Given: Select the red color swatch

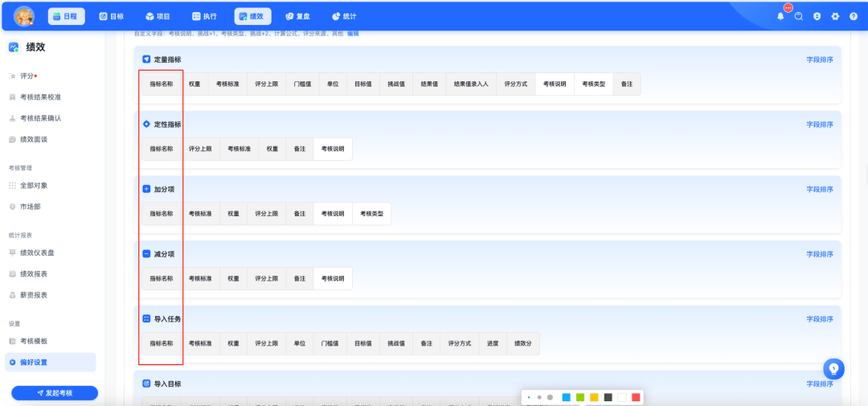Looking at the screenshot, I should click(636, 397).
